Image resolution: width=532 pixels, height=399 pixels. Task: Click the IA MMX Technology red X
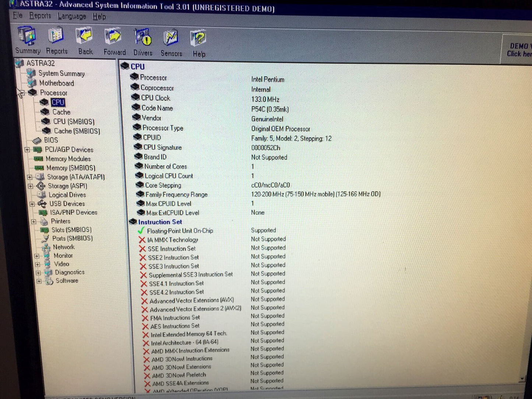[142, 240]
